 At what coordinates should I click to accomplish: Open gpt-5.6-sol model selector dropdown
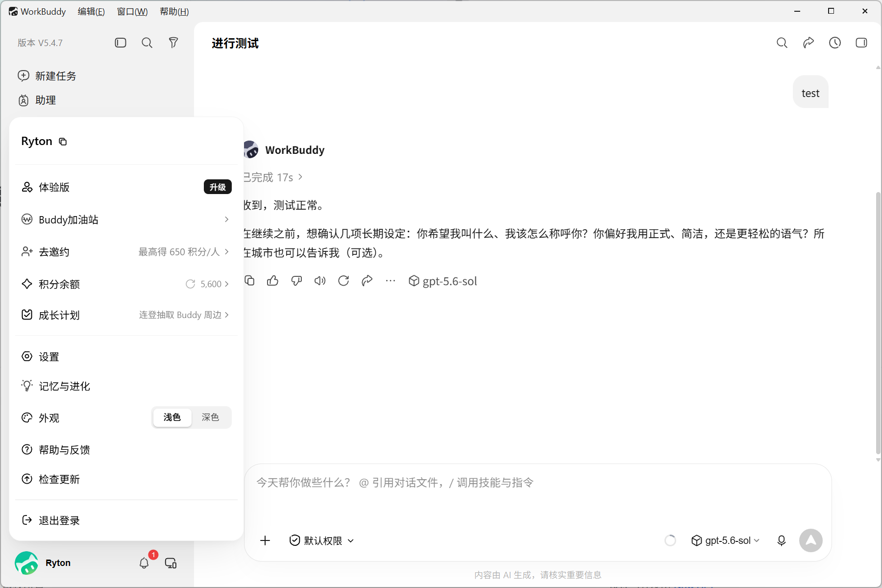pos(725,540)
